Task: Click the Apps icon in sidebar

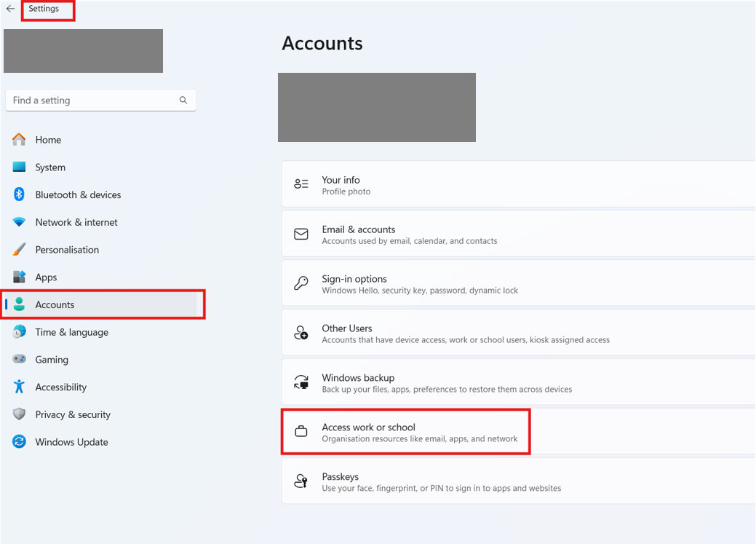Action: (20, 277)
